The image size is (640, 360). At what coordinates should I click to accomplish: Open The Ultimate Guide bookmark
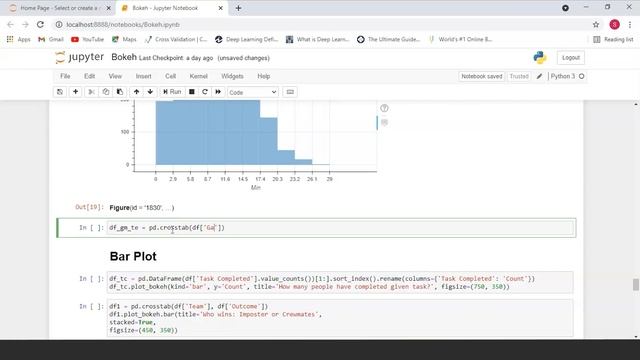(x=388, y=39)
